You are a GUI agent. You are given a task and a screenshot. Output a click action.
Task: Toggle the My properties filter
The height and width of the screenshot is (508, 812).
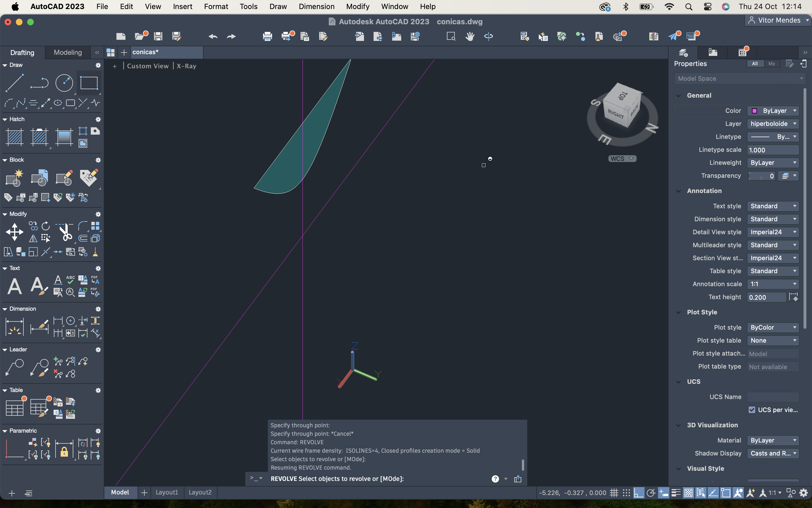pos(772,63)
